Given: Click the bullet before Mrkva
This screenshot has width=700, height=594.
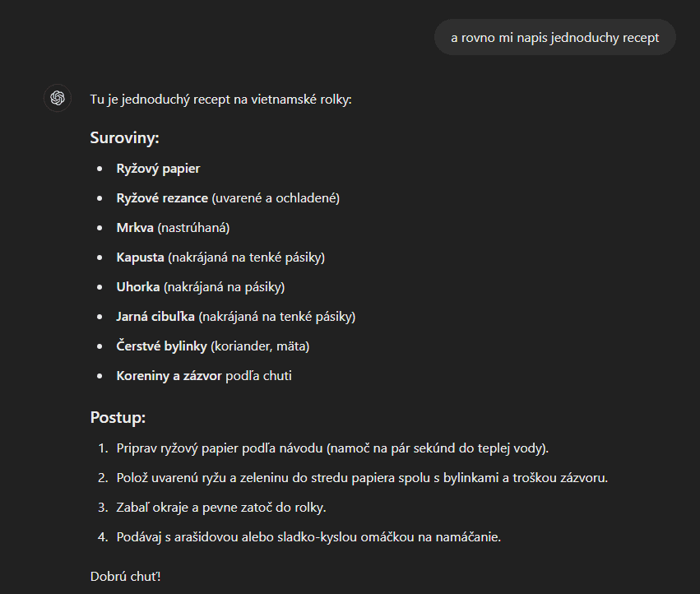Looking at the screenshot, I should (x=100, y=228).
